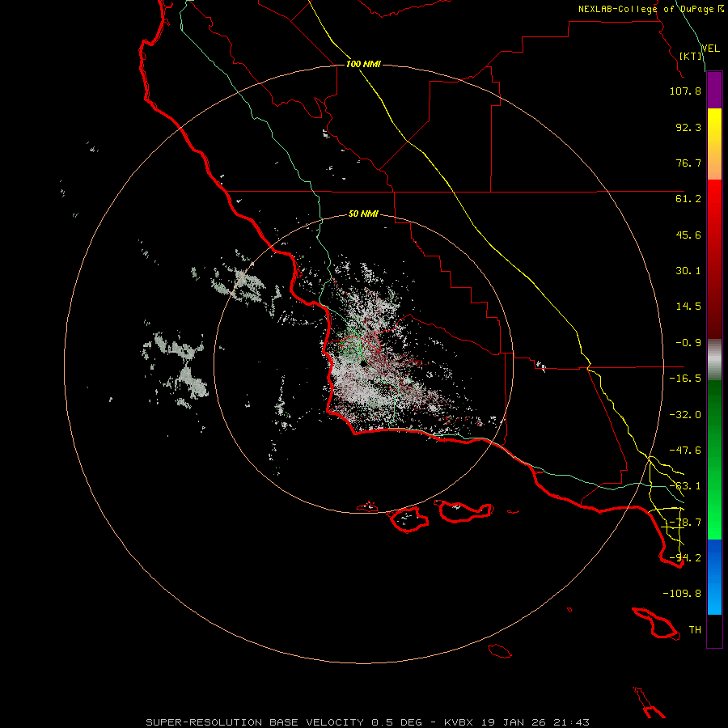The image size is (728, 728).
Task: Click the purple segment of the color bar
Action: point(714,91)
